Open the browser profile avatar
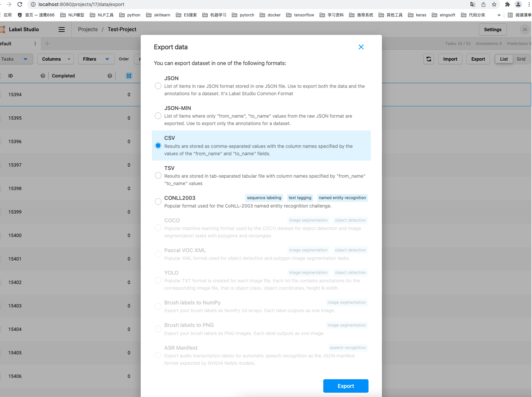Image resolution: width=532 pixels, height=397 pixels. coord(518,4)
